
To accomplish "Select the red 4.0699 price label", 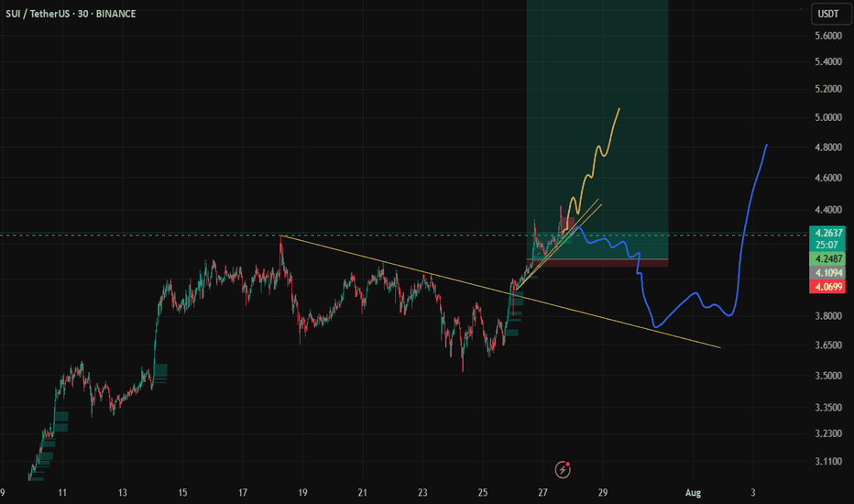I will [x=827, y=287].
